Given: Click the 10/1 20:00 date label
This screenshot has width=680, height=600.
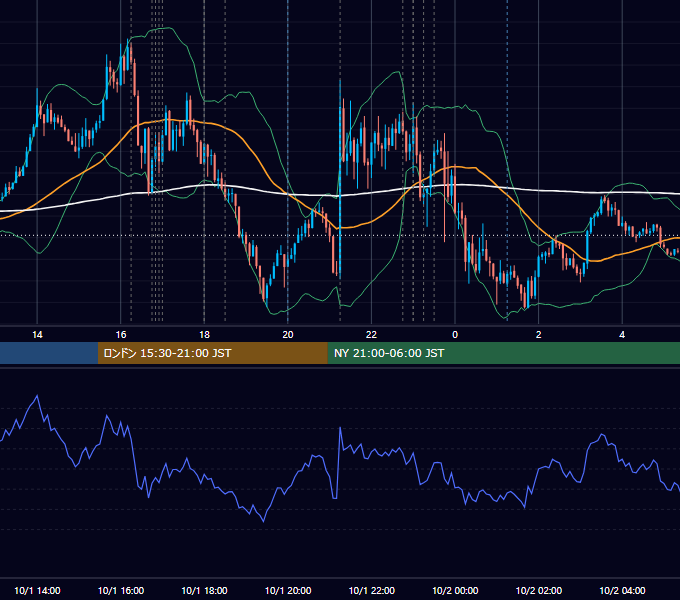Looking at the screenshot, I should (x=288, y=590).
